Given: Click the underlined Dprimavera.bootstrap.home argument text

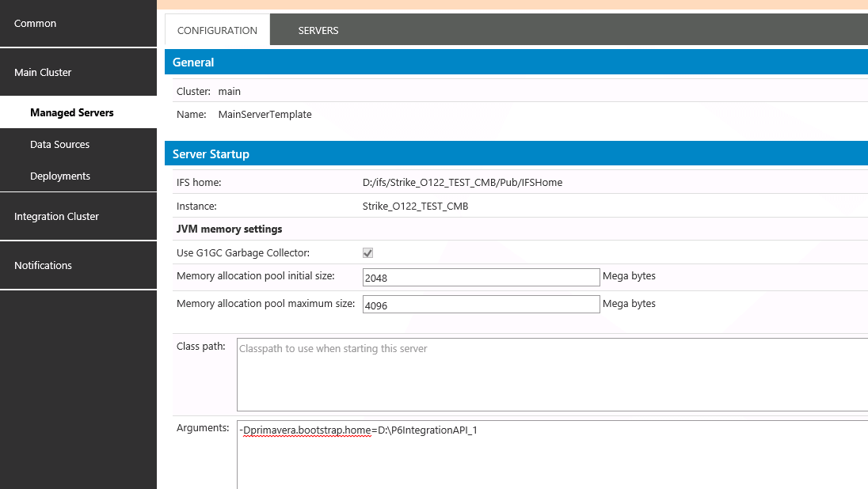Looking at the screenshot, I should pos(306,430).
